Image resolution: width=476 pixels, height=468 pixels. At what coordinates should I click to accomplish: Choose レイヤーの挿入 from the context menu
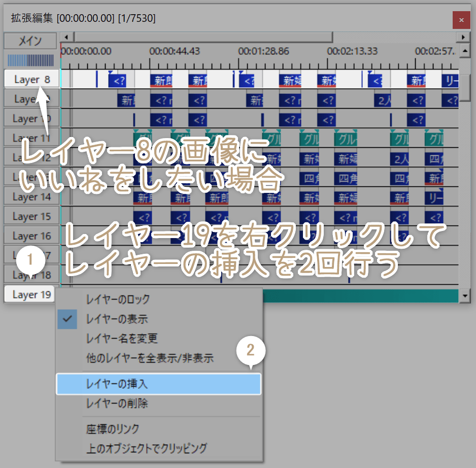(159, 384)
